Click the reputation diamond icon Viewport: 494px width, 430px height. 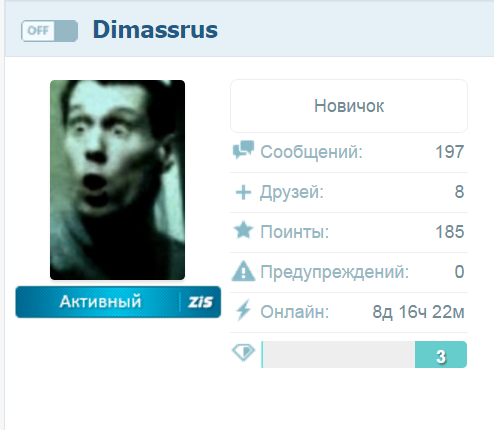(x=244, y=352)
